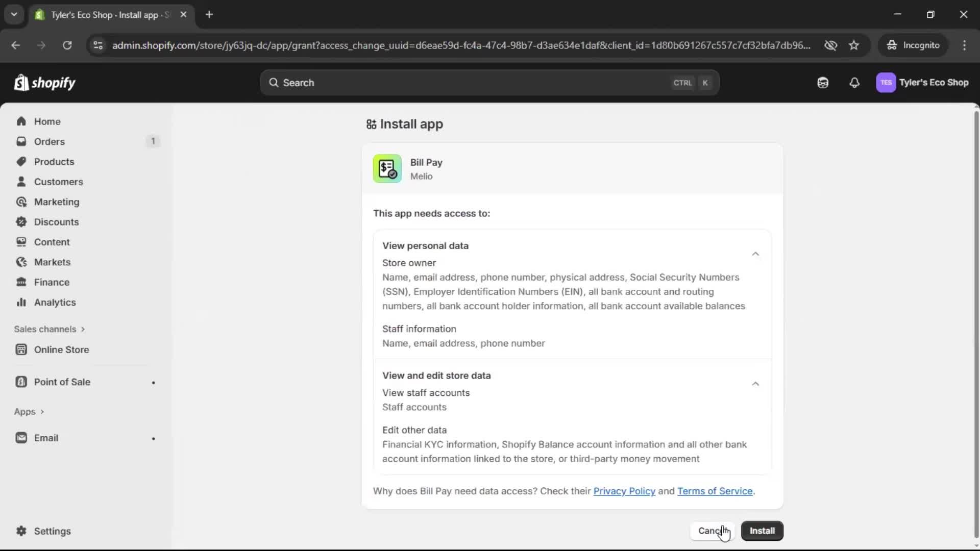This screenshot has width=980, height=551.
Task: Open Shopify admin devices preview icon
Action: click(823, 82)
